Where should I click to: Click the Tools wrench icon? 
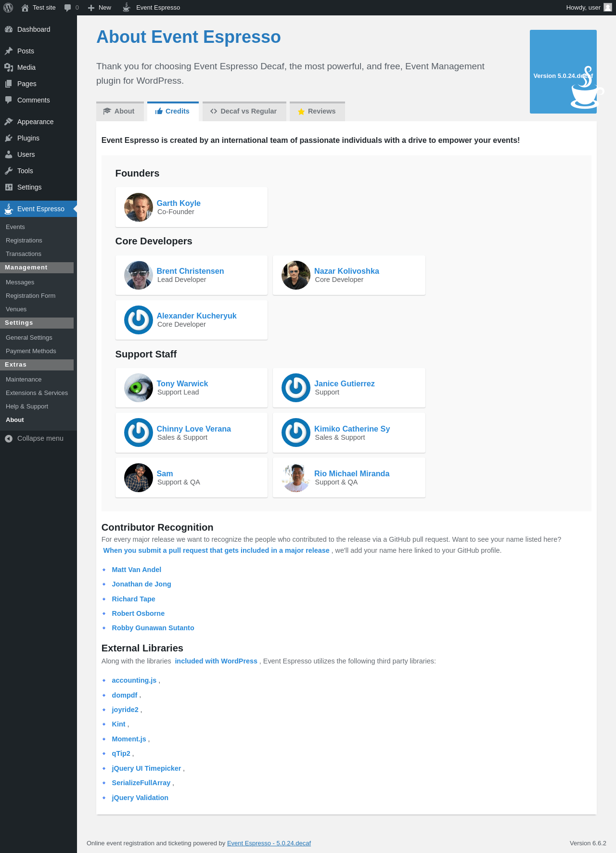9,171
